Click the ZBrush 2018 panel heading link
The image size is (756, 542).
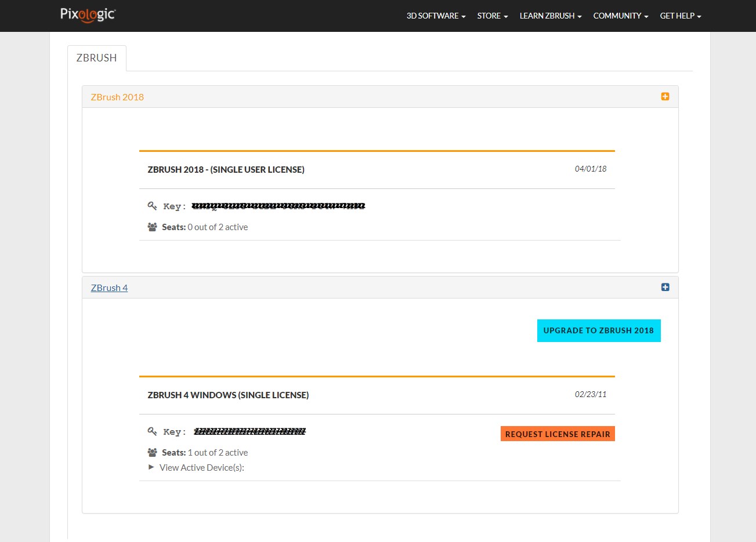[x=117, y=97]
